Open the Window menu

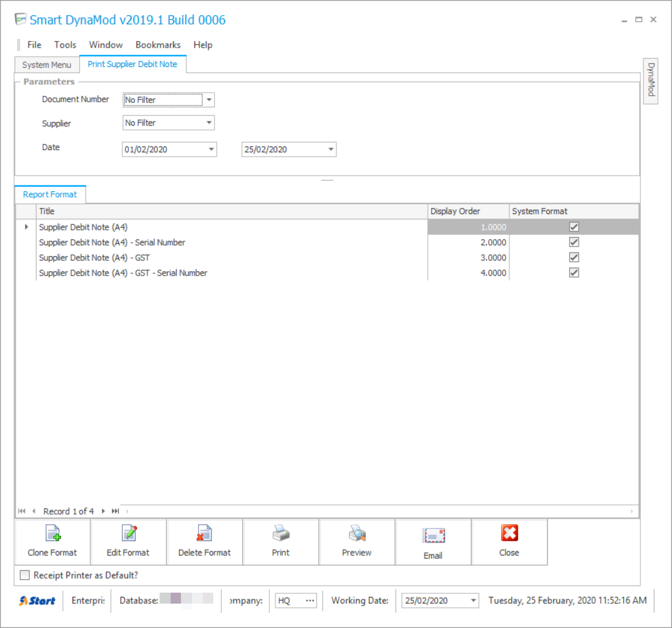(106, 45)
